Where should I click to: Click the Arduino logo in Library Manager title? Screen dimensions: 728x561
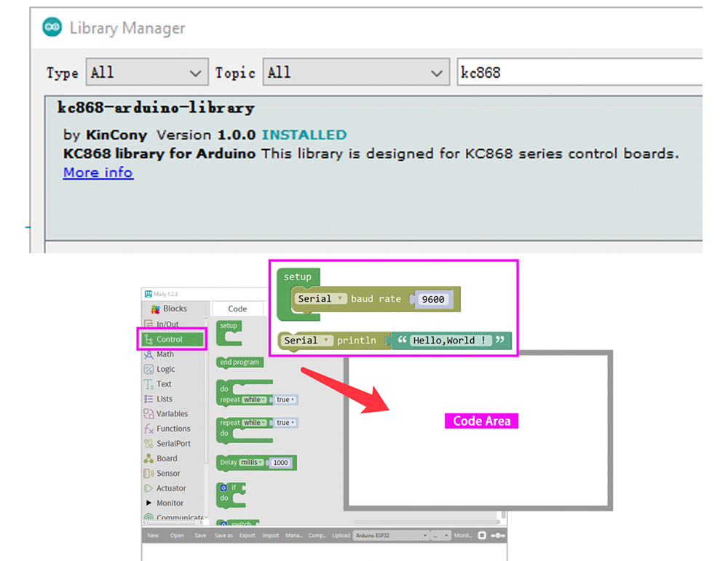tap(52, 28)
